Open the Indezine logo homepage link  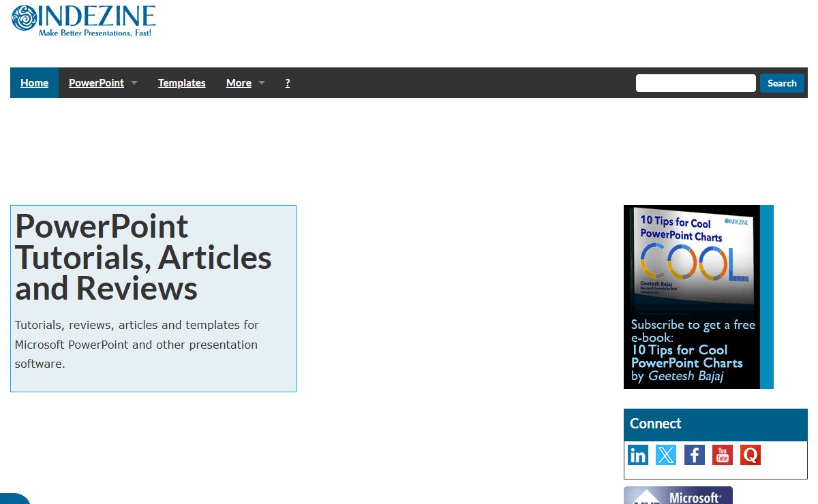click(x=84, y=20)
